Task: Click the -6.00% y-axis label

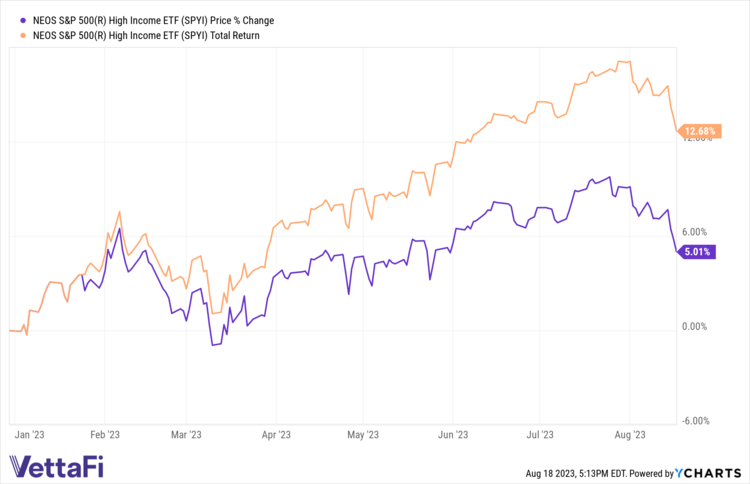Action: (x=695, y=420)
